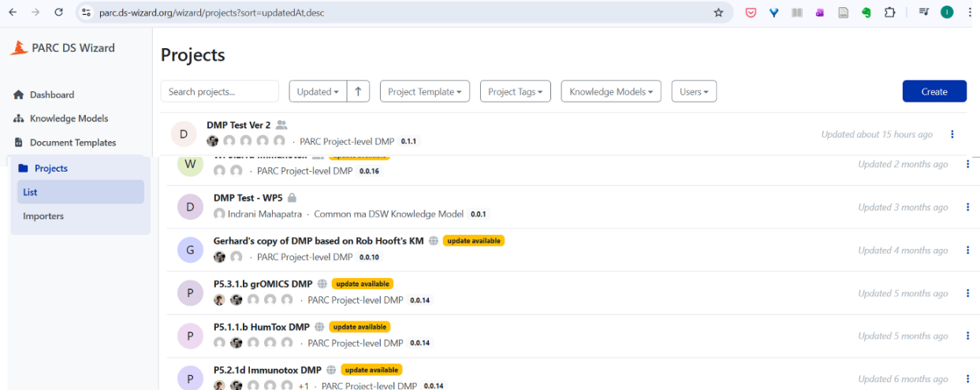Open three-dot menu for DMP Test - WP5

point(968,207)
